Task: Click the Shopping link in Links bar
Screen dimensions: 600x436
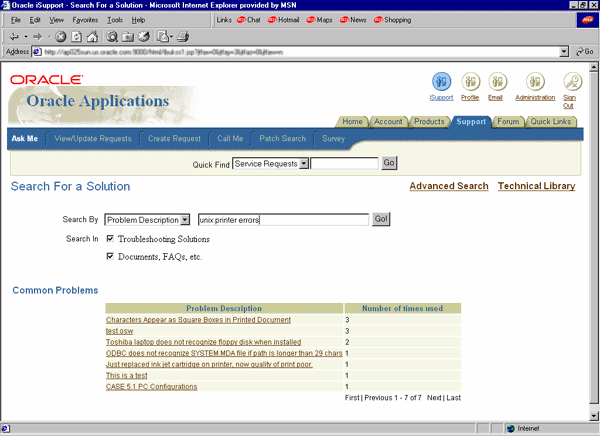Action: pos(393,20)
